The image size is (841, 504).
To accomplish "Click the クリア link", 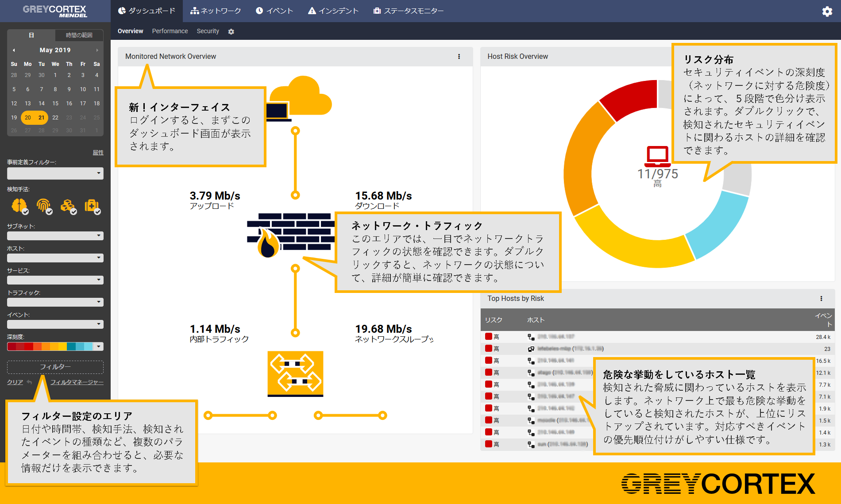I will coord(15,382).
